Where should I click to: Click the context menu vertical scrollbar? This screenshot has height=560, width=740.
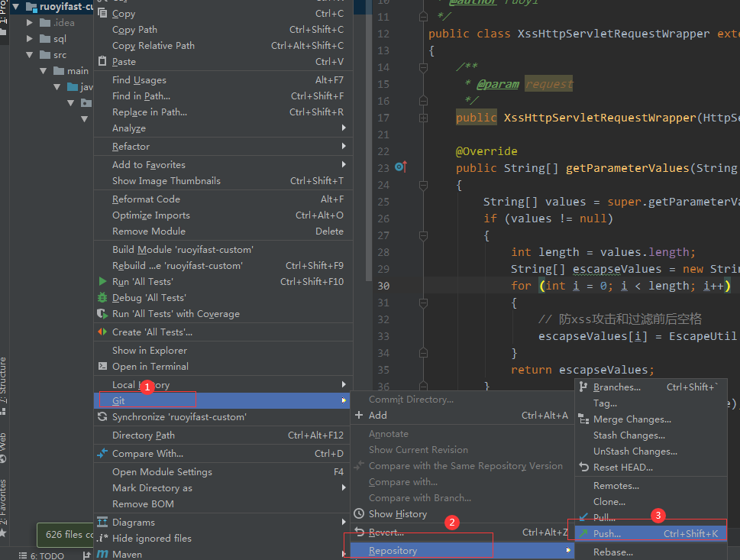point(369,141)
